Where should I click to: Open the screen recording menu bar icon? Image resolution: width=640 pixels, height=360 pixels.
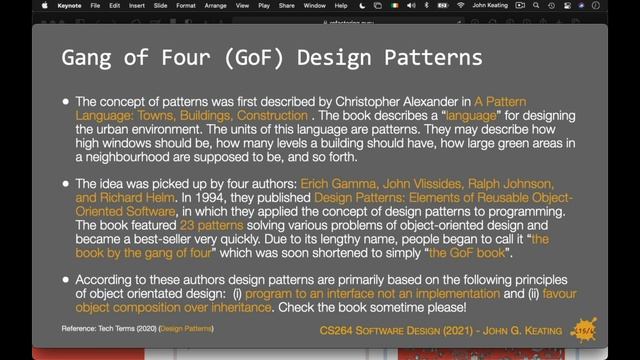pos(520,6)
